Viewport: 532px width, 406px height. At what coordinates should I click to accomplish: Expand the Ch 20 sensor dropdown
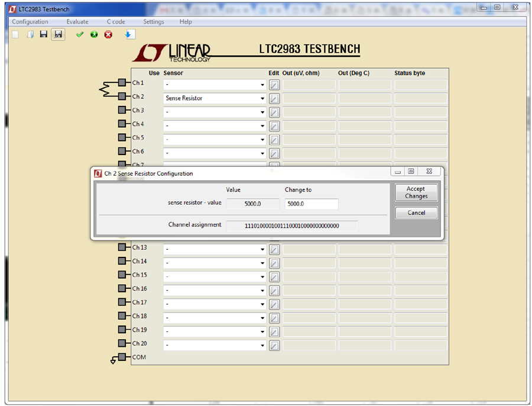[215, 345]
